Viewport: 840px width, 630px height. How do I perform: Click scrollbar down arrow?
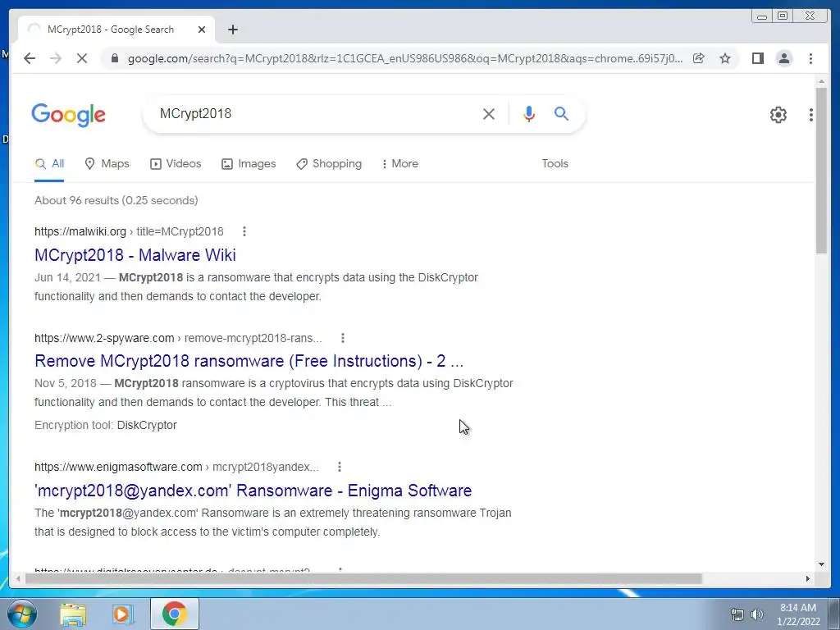coord(821,564)
